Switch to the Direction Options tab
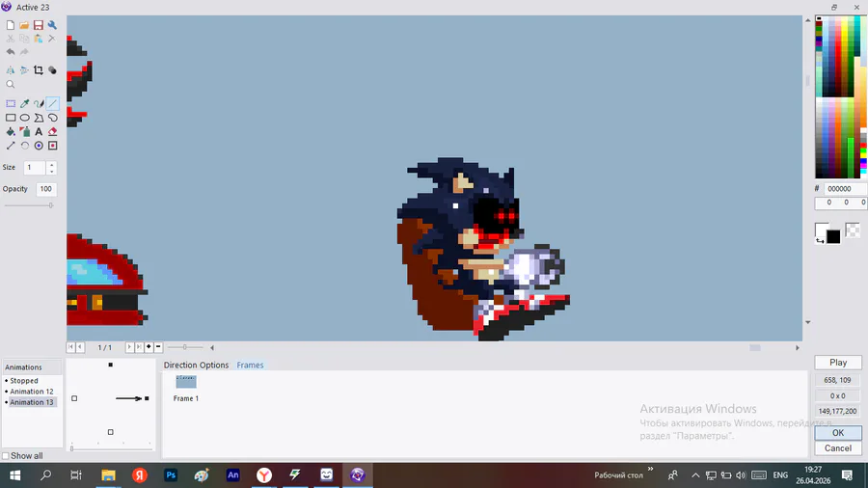 [x=196, y=366]
